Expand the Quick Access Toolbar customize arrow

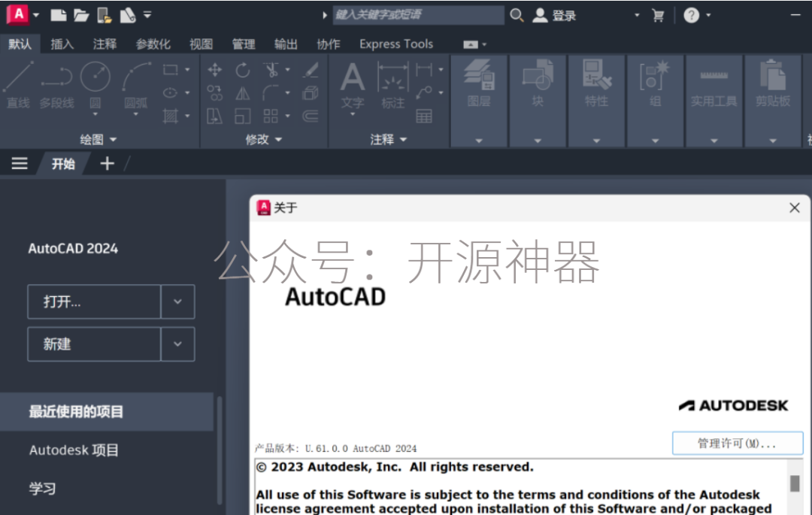pos(147,15)
